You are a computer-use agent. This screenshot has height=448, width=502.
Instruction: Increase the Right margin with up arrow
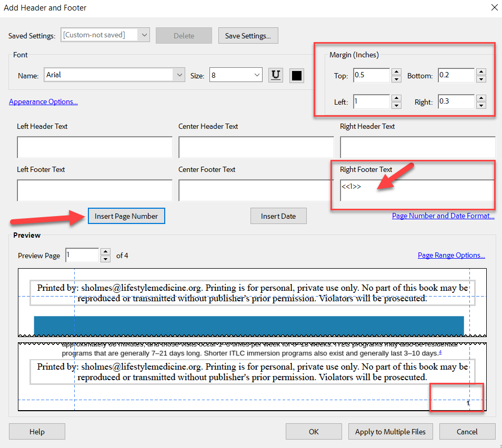coord(480,98)
